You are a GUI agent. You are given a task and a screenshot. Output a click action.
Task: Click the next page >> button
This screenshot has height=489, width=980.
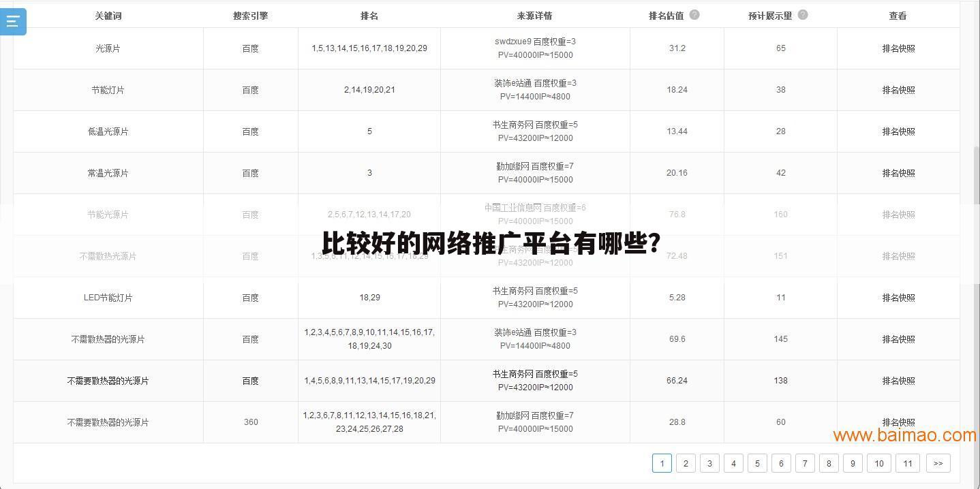pos(938,463)
